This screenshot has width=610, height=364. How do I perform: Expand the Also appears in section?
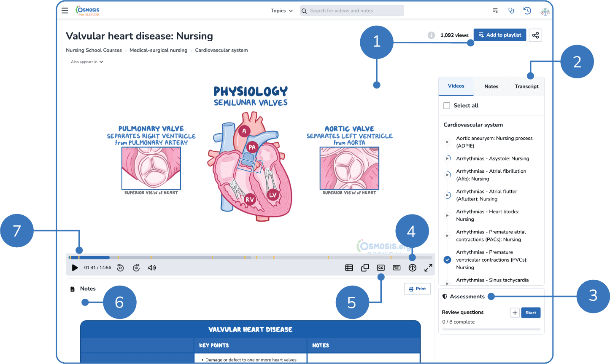point(87,62)
